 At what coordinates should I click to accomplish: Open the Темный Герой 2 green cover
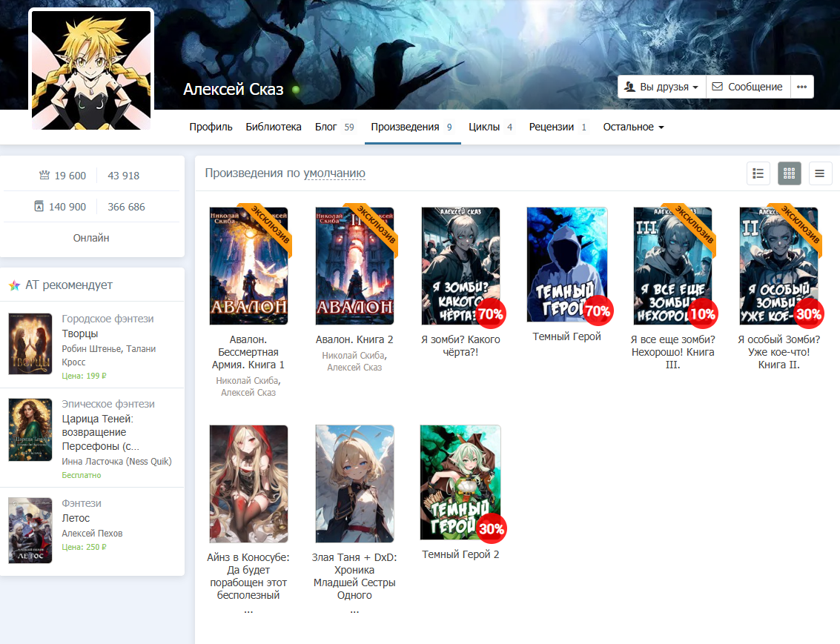(x=460, y=482)
